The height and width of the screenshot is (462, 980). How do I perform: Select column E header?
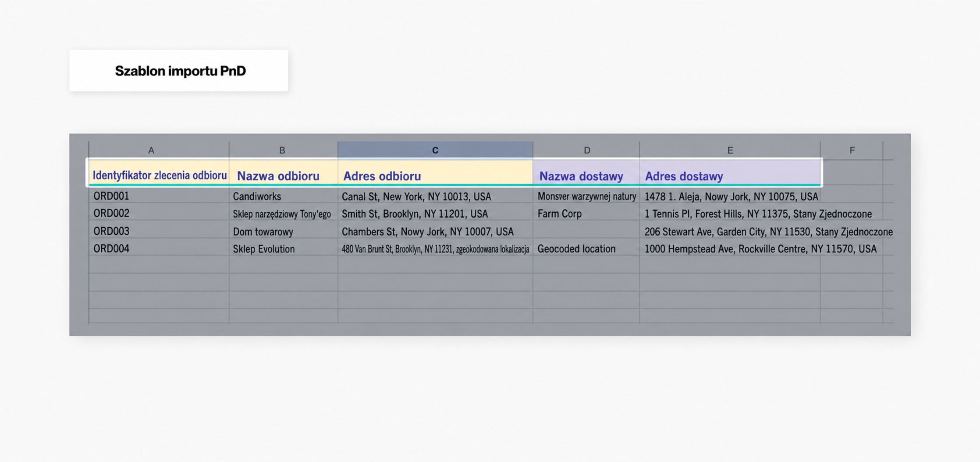(730, 150)
